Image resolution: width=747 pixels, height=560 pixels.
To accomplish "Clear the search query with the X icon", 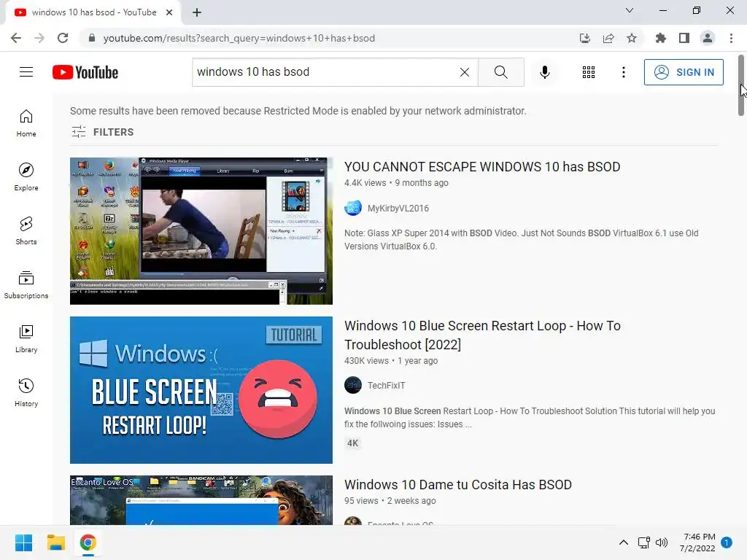I will [x=465, y=72].
